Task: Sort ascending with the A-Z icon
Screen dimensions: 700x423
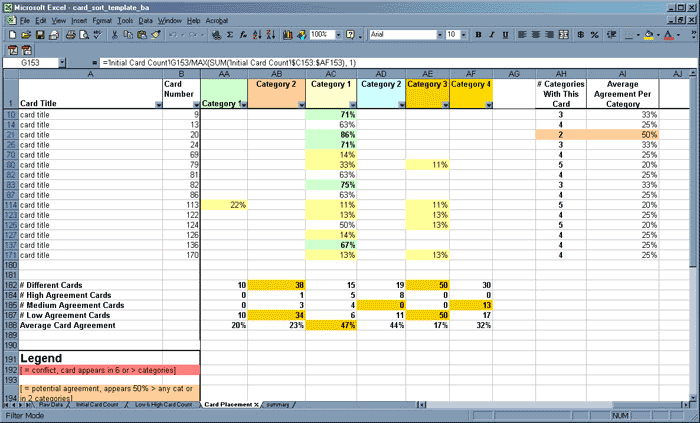Action: coord(258,35)
